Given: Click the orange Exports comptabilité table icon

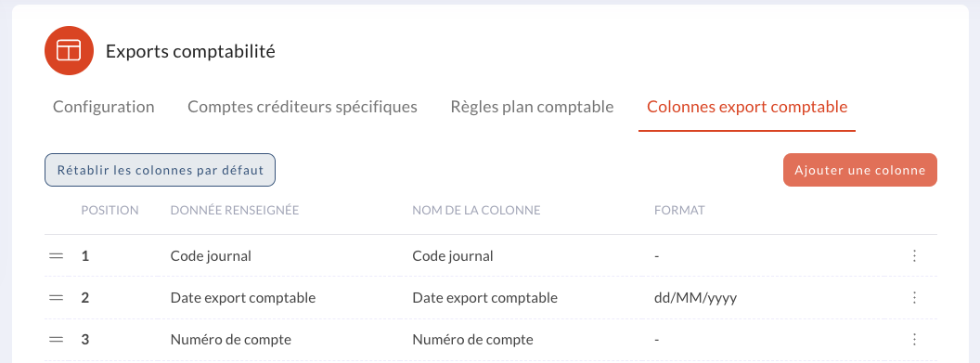Looking at the screenshot, I should click(69, 51).
